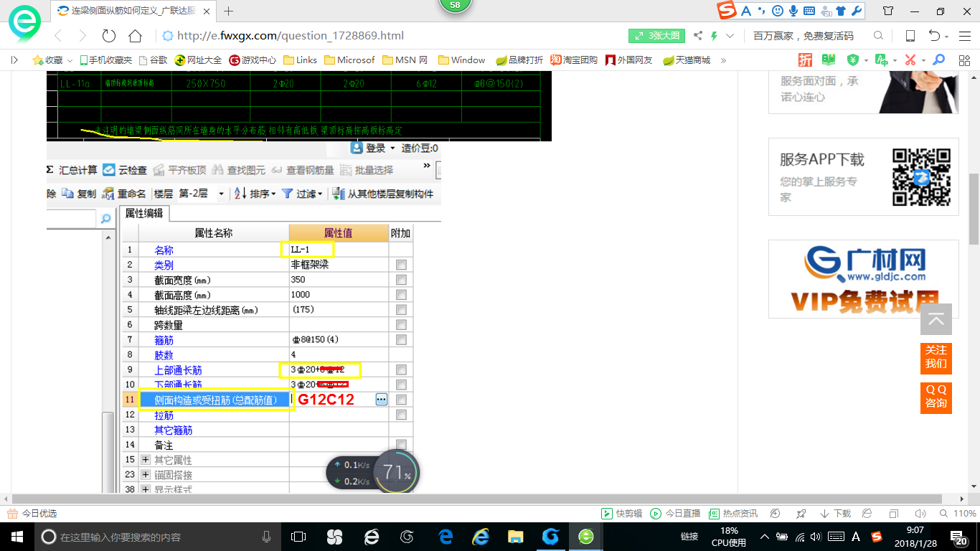This screenshot has width=980, height=551.
Task: Check the 附加 box for 轴线距梁左边线距离 row
Action: tap(401, 310)
